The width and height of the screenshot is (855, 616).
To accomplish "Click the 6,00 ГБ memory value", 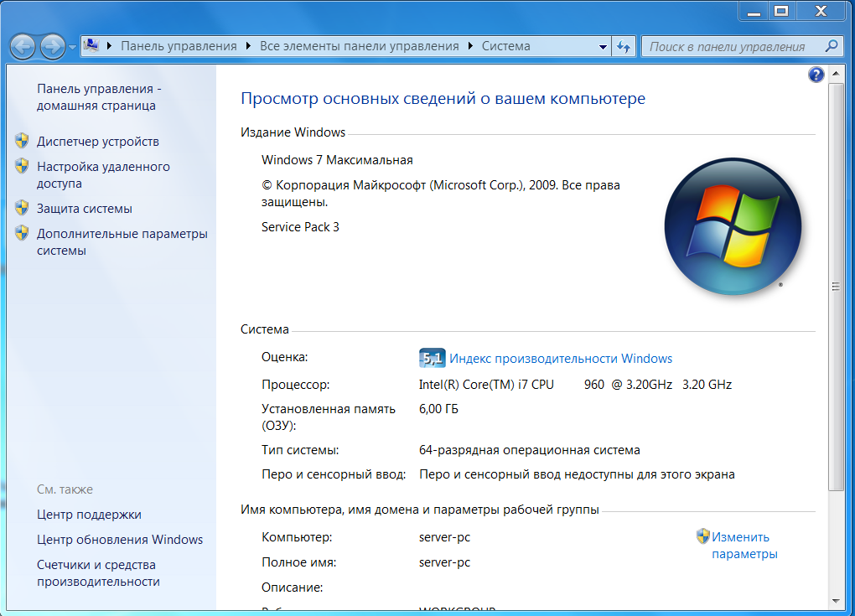I will tap(438, 409).
